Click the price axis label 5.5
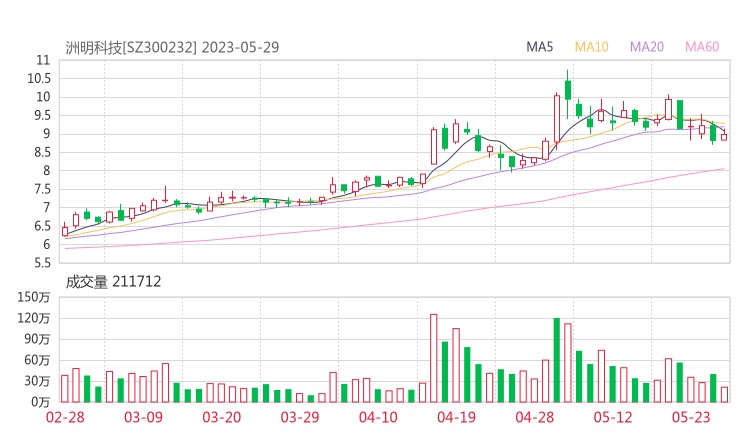Viewport: 740px width, 440px height. point(42,263)
